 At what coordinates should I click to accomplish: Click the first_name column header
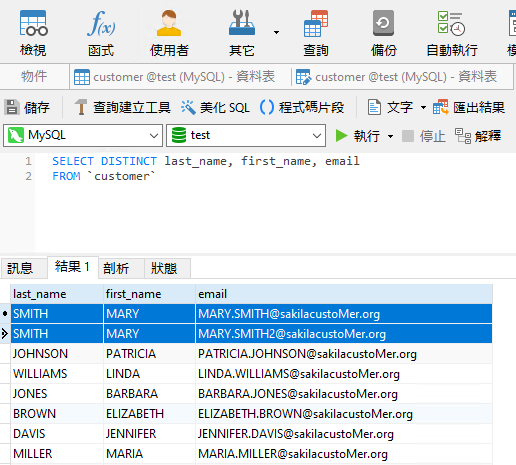pos(149,294)
